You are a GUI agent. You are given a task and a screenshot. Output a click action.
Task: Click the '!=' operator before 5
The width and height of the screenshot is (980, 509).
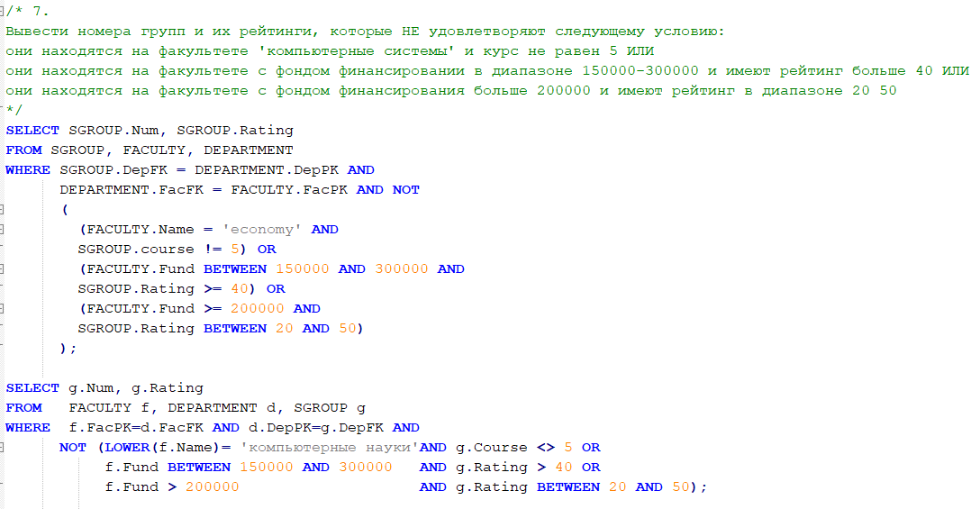click(x=213, y=249)
